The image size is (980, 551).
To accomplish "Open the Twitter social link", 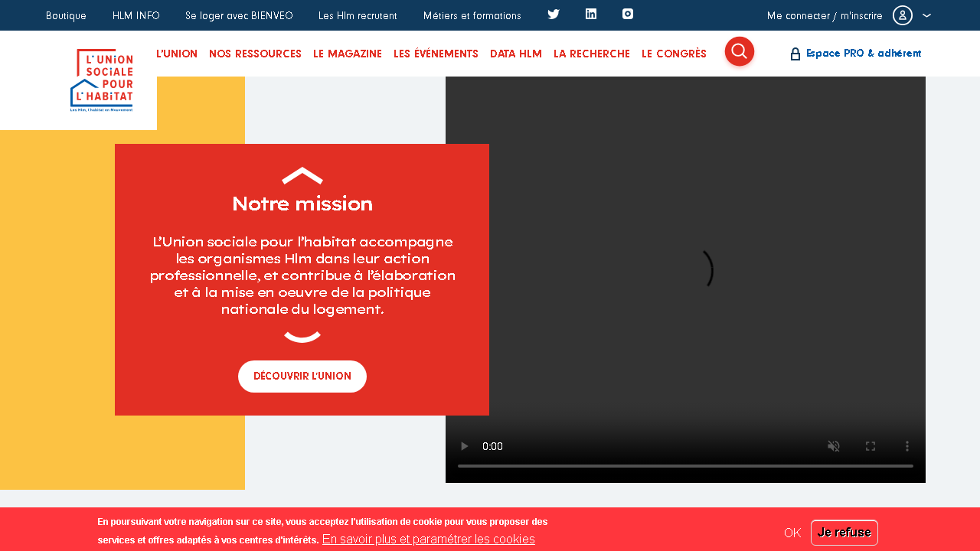I will coord(554,14).
